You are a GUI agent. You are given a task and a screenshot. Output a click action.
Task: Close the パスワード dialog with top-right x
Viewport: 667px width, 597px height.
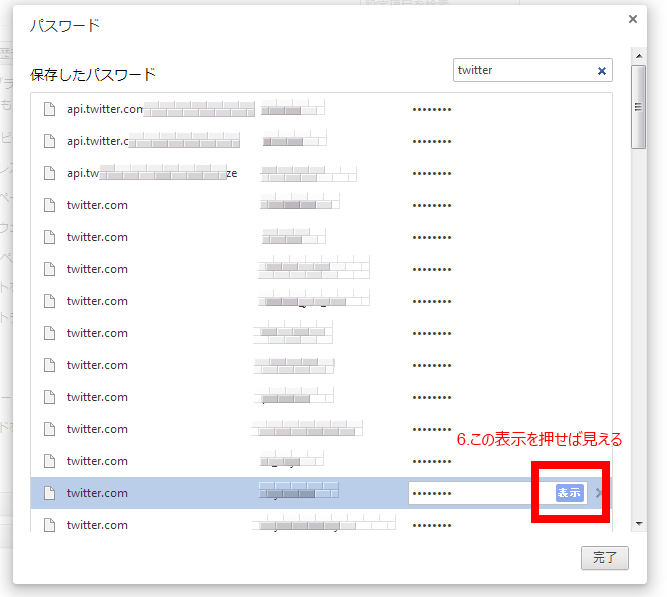click(633, 19)
